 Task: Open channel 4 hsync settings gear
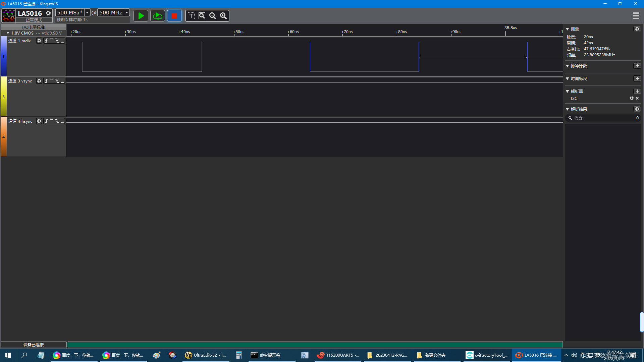click(x=39, y=121)
